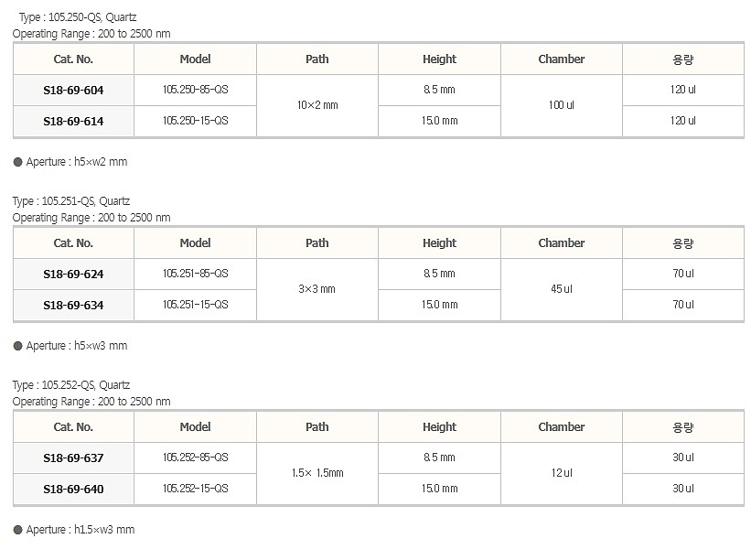Click the bullet icon beside Aperture h5×w2 mm

(17, 162)
